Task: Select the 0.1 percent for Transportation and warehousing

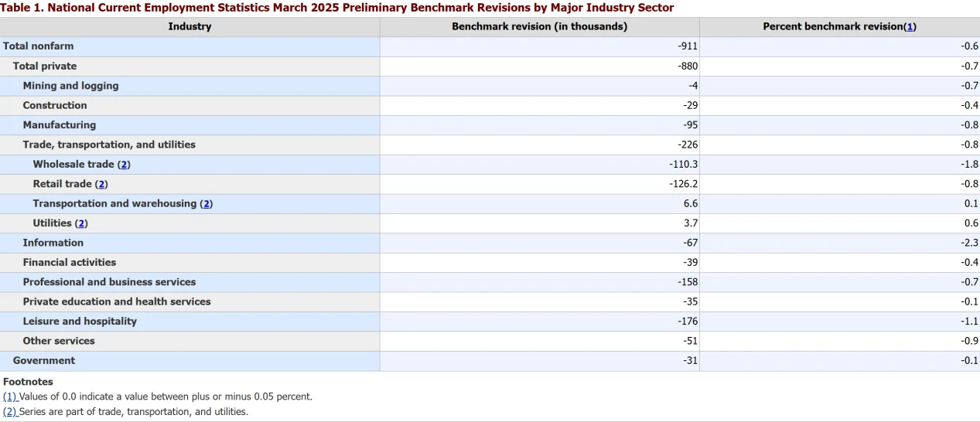Action: click(x=971, y=204)
